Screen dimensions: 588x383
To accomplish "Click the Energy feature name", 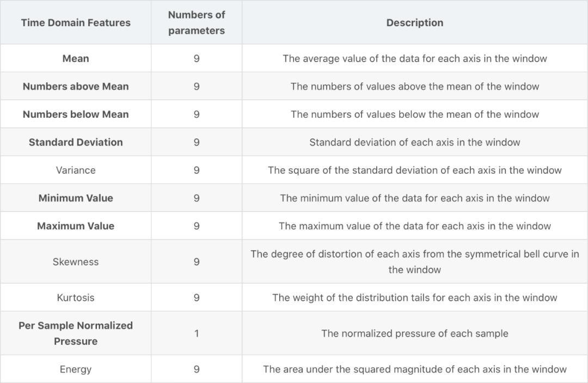I will [x=76, y=369].
